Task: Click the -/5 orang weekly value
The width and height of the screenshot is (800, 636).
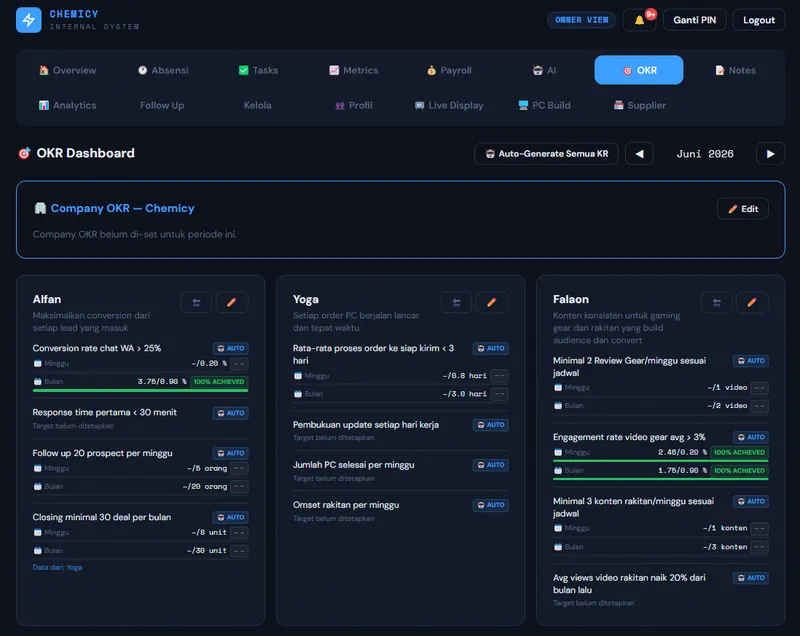Action: pyautogui.click(x=207, y=468)
